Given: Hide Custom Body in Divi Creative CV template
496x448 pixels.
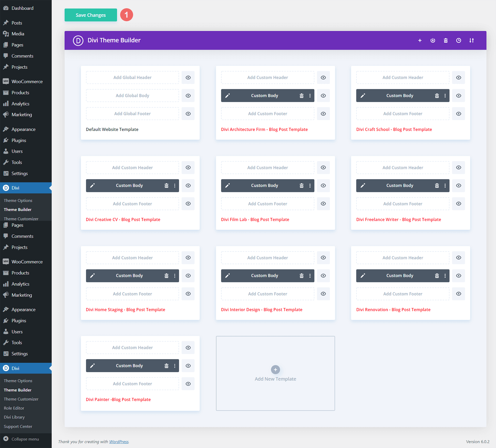Looking at the screenshot, I should click(188, 186).
